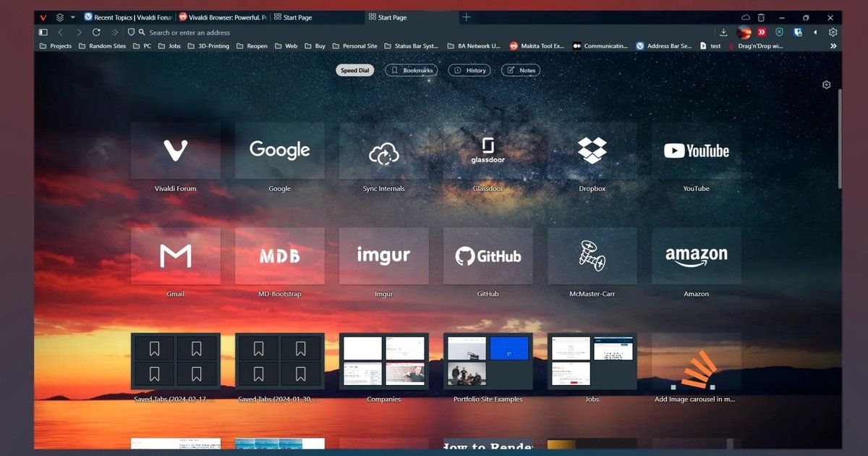868x456 pixels.
Task: Open the Communicatin... Medium bookmark
Action: [x=600, y=46]
